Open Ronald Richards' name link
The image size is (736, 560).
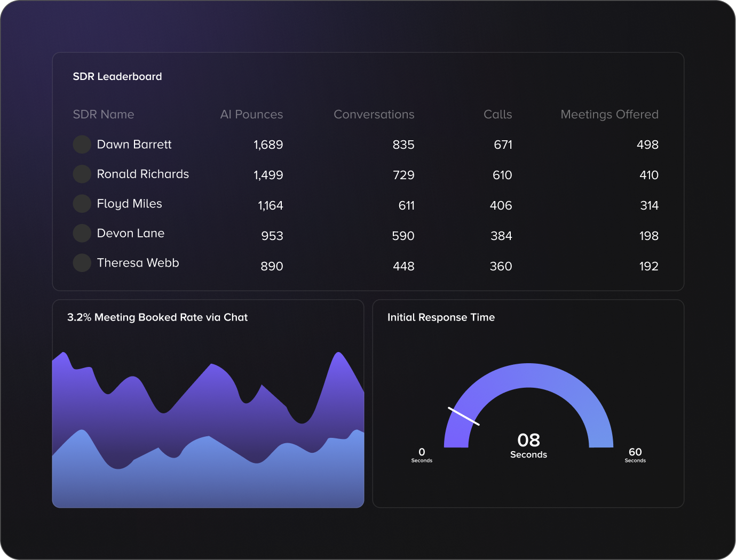(x=143, y=174)
